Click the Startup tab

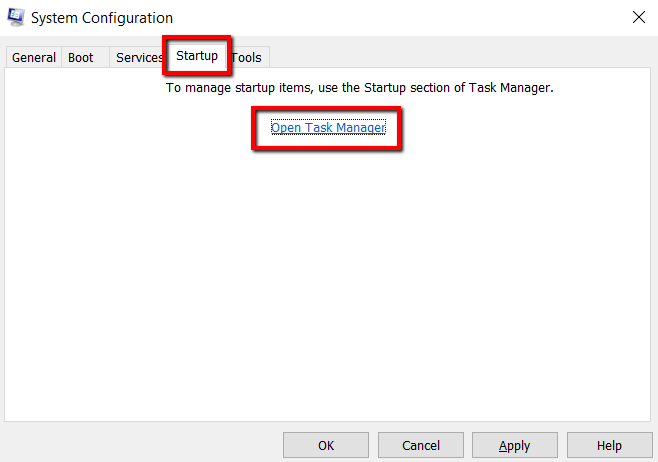(197, 56)
